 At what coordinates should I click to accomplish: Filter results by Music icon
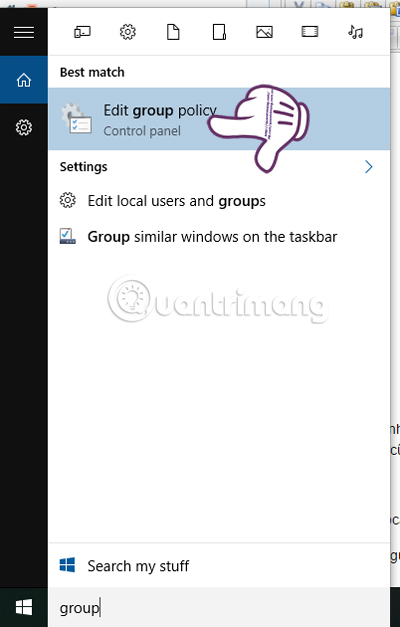point(355,32)
